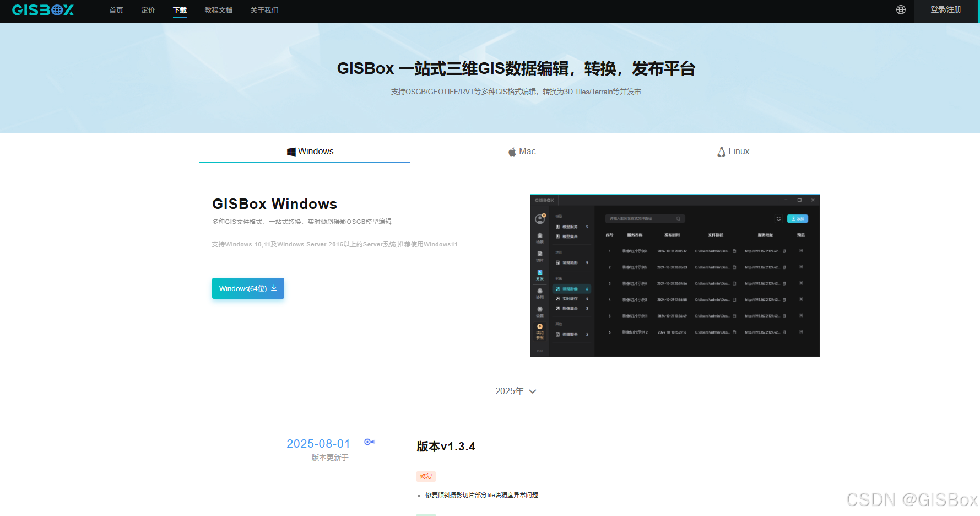
Task: Click the 修复 tag label
Action: coord(426,476)
